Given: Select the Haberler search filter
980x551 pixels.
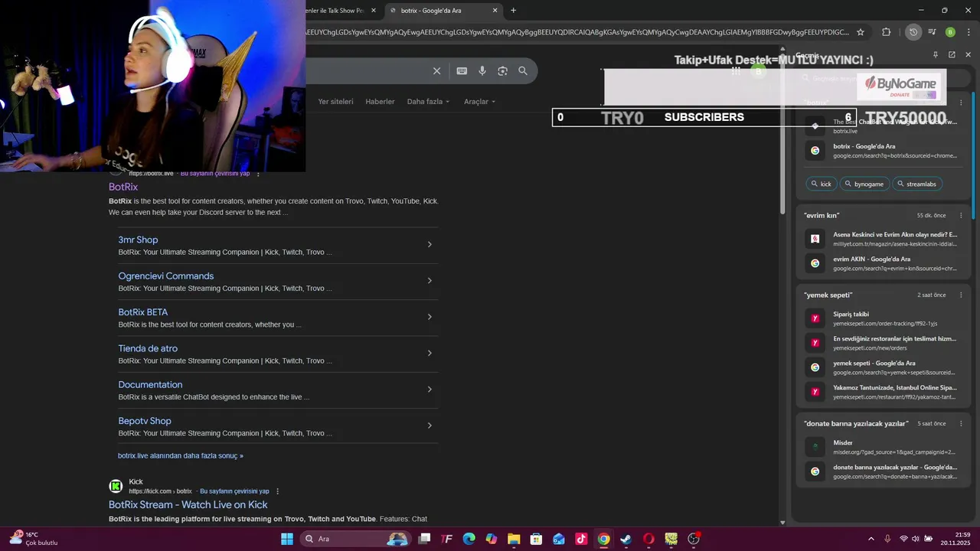Looking at the screenshot, I should [x=380, y=102].
